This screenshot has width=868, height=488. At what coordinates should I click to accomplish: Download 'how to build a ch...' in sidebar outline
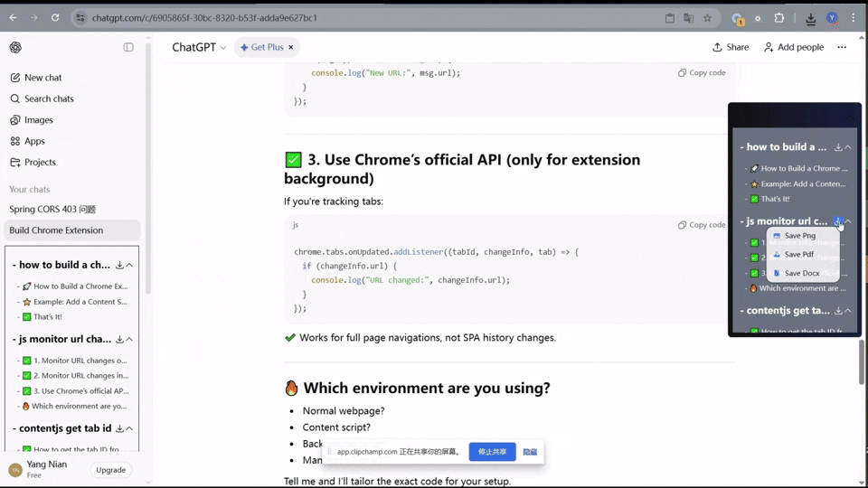pyautogui.click(x=119, y=265)
